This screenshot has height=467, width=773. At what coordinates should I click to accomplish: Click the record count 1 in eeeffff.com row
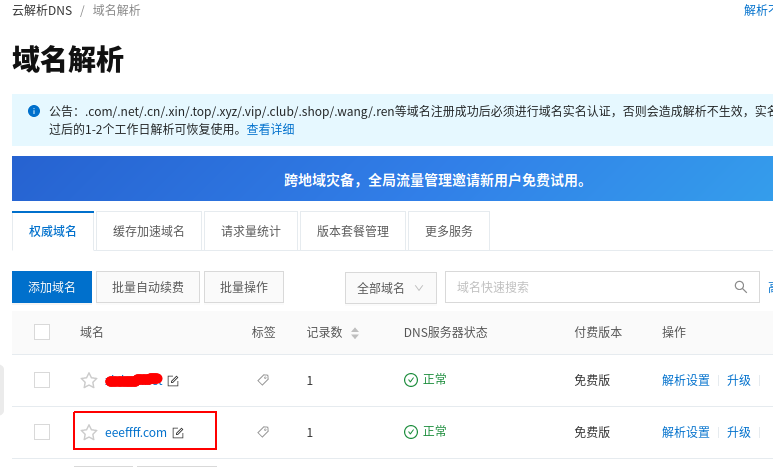coord(310,432)
